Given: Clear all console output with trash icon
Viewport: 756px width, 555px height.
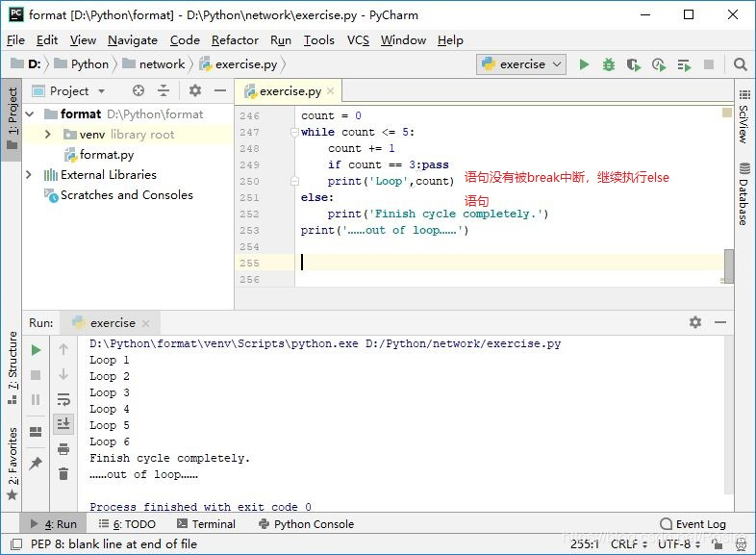Looking at the screenshot, I should [x=63, y=474].
